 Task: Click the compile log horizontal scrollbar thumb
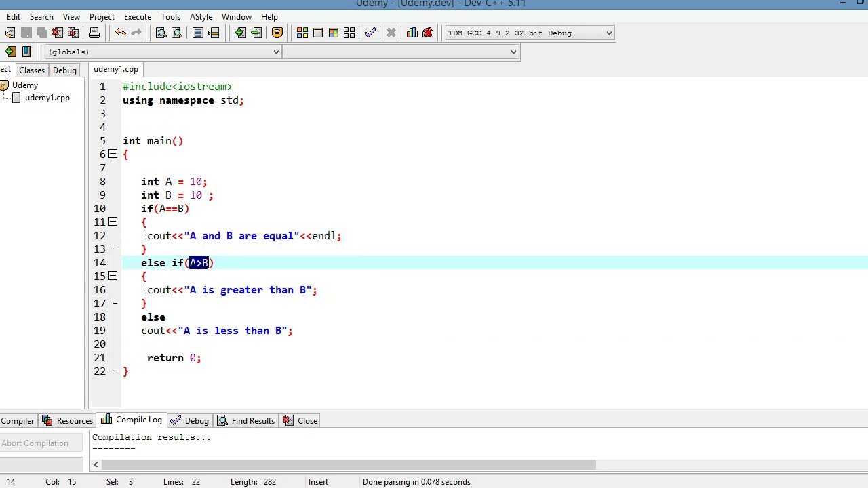349,465
